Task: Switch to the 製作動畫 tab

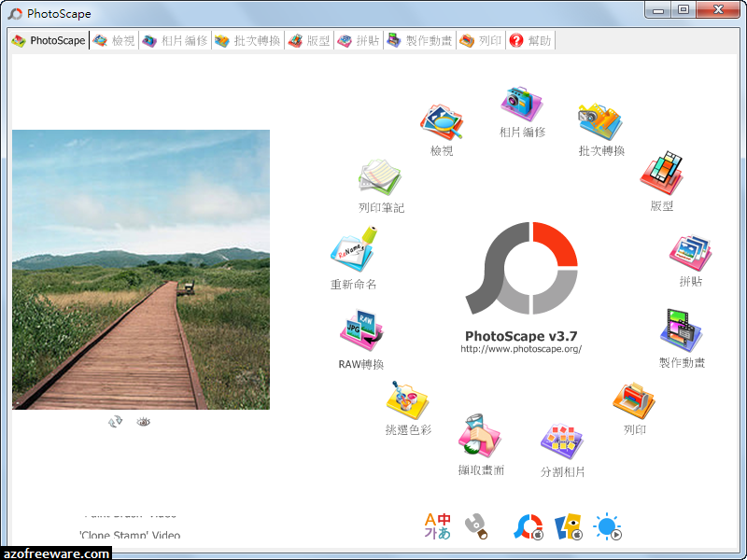Action: tap(419, 40)
